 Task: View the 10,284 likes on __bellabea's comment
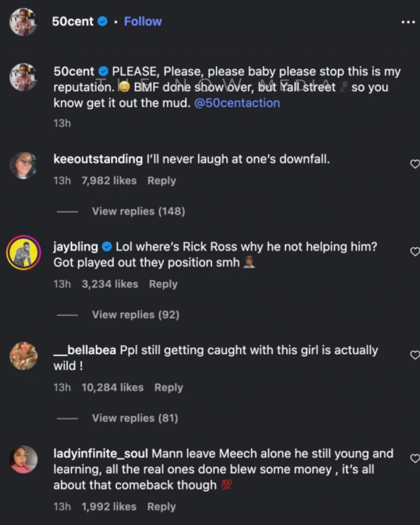(x=112, y=388)
